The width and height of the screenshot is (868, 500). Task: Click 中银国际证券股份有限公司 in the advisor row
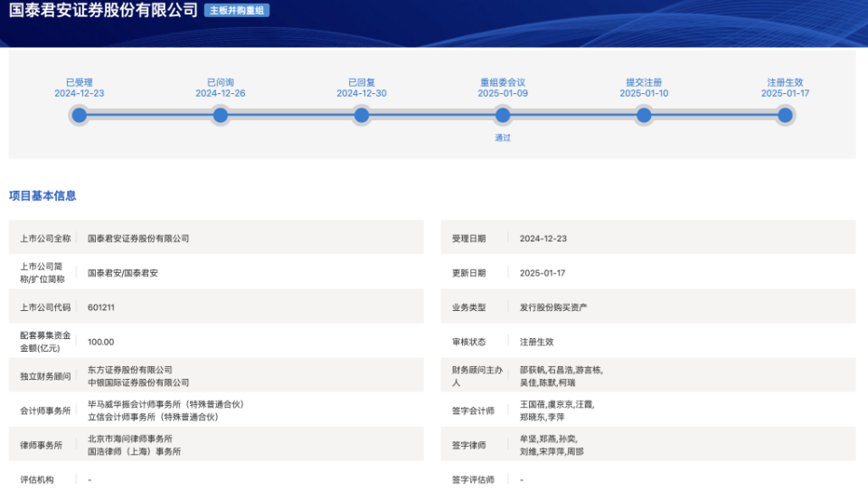138,382
